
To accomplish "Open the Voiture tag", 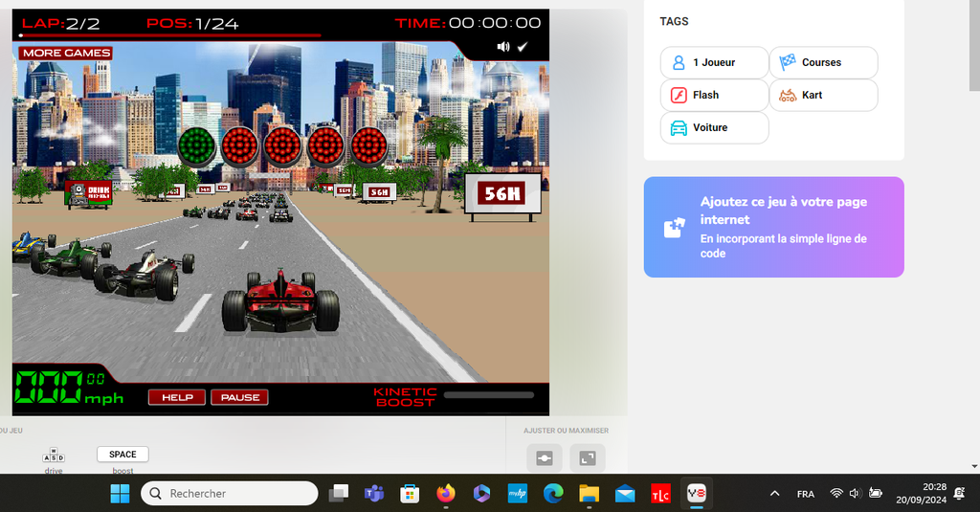I will (x=714, y=127).
